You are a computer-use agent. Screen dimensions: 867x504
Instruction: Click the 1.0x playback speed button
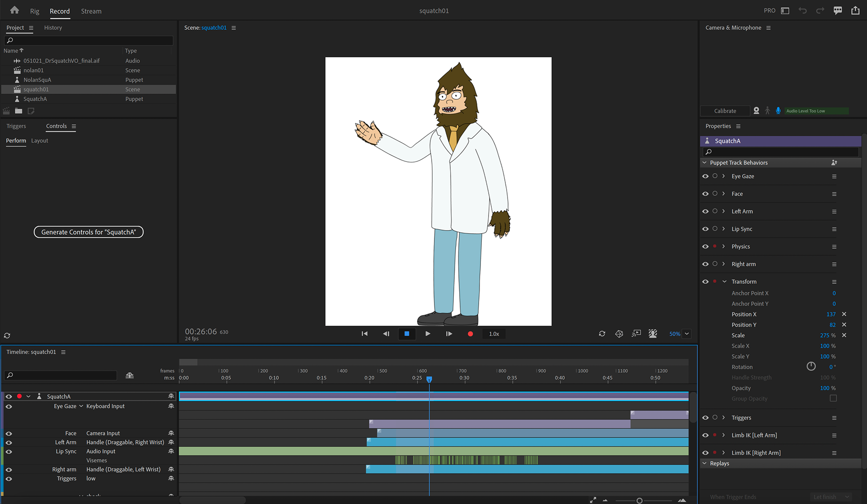494,334
